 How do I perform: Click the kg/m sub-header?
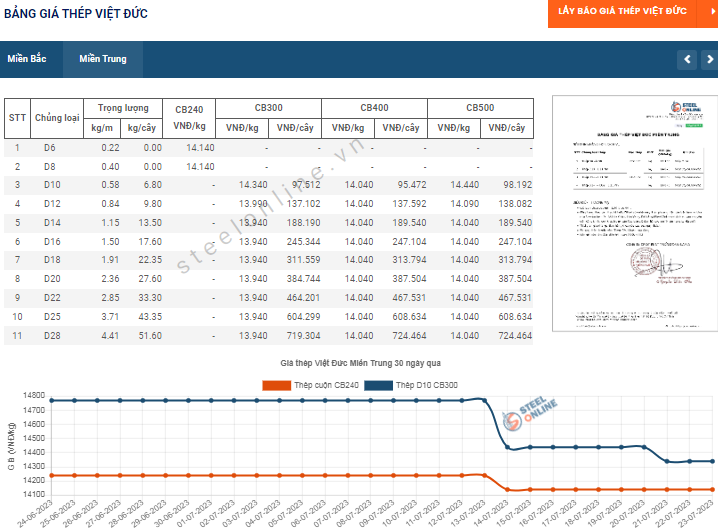tap(102, 128)
